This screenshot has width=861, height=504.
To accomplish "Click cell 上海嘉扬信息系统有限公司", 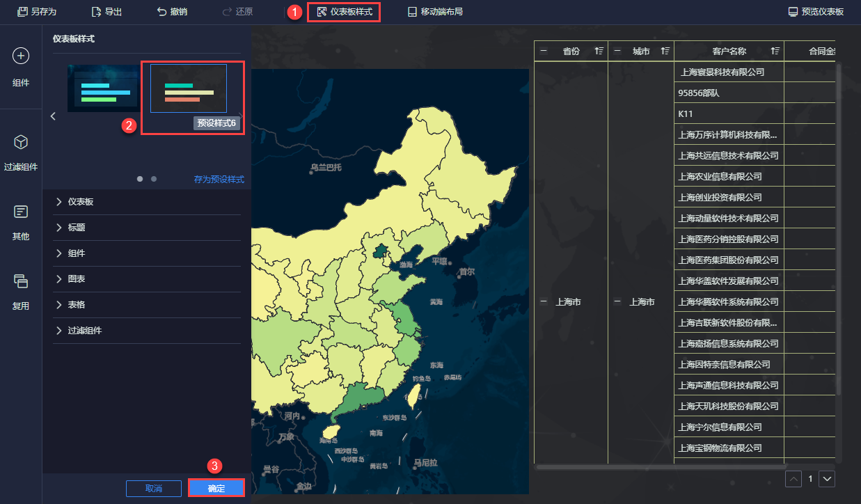I will (x=729, y=343).
